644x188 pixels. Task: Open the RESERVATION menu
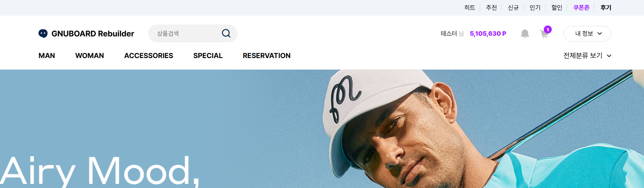pyautogui.click(x=267, y=56)
